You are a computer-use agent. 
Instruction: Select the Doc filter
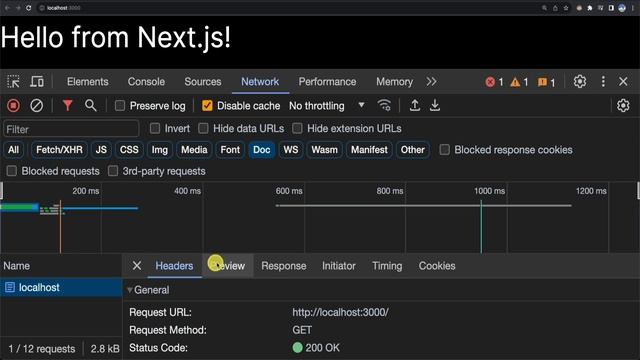[262, 150]
